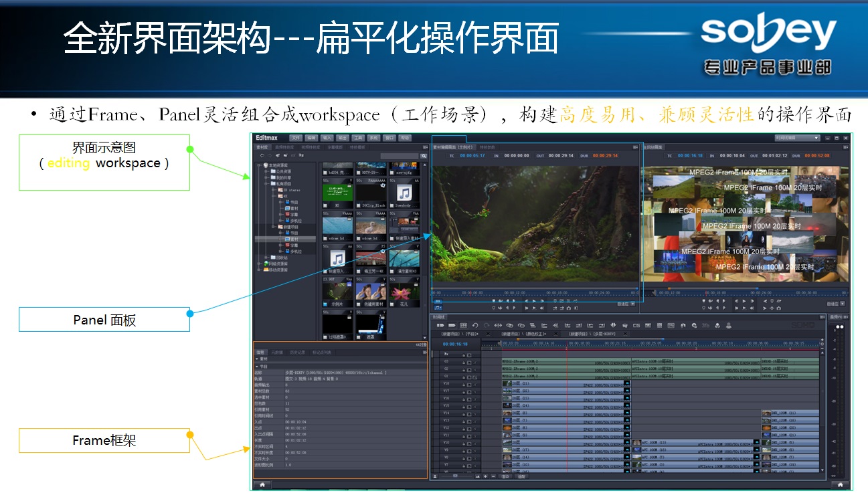The height and width of the screenshot is (495, 868).
Task: Click the source viewer play button
Action: pos(534,300)
